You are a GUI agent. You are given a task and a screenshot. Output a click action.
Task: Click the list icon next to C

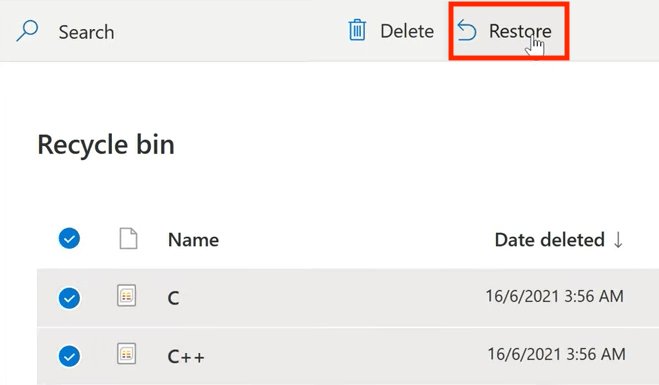(x=127, y=295)
